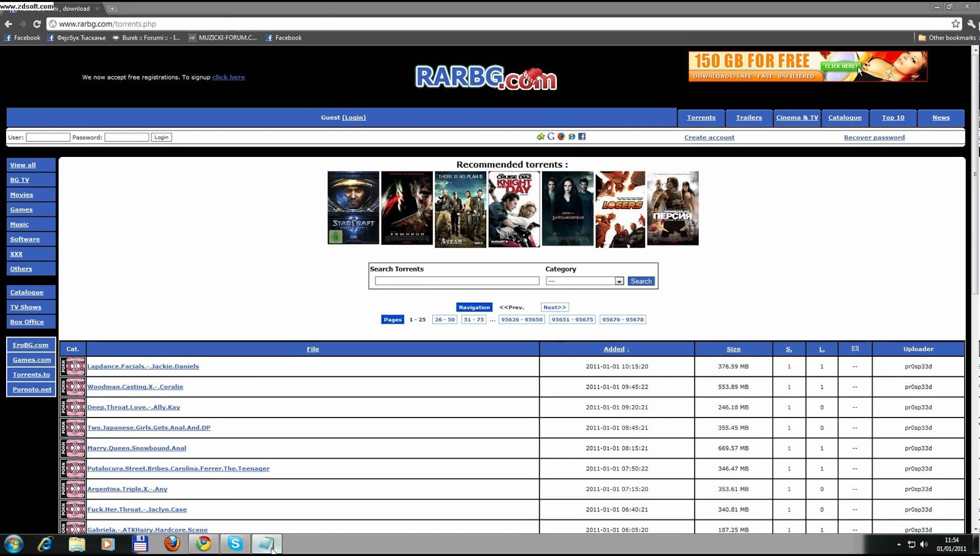Viewport: 980px width, 556px height.
Task: Open Skype from the taskbar
Action: click(236, 544)
